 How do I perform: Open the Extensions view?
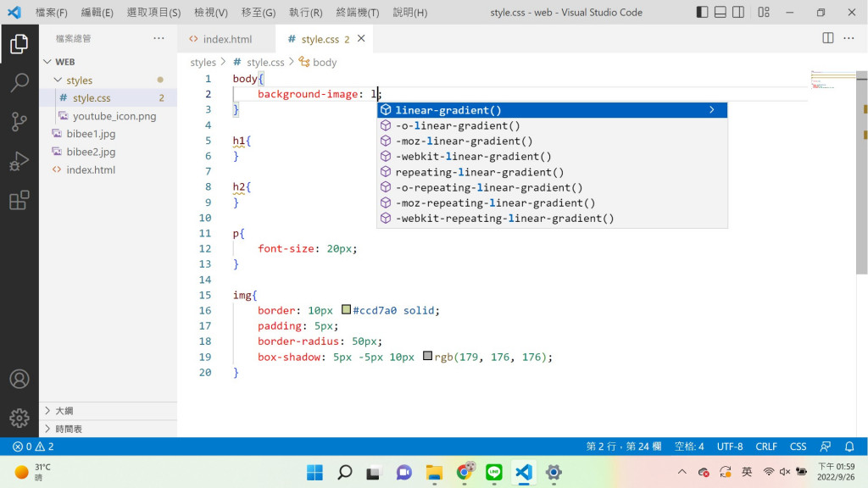coord(19,200)
